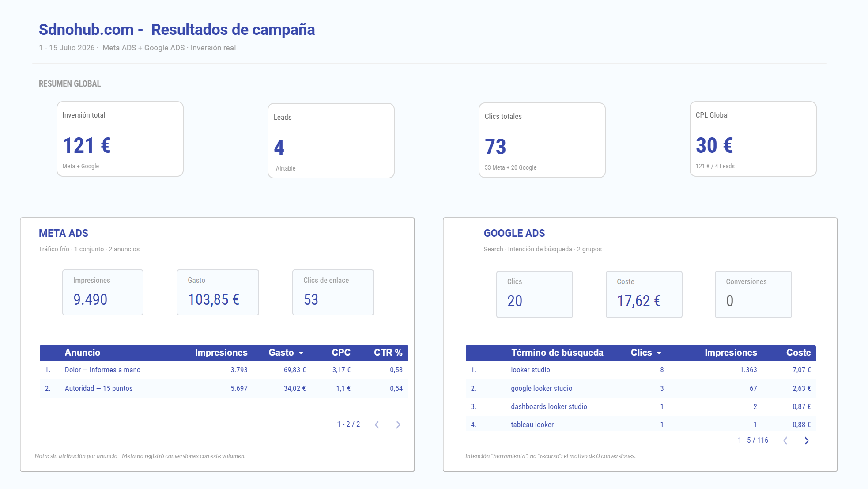Click search term 'dashboards looker studio'
Viewport: 868px width, 489px height.
pyautogui.click(x=549, y=406)
